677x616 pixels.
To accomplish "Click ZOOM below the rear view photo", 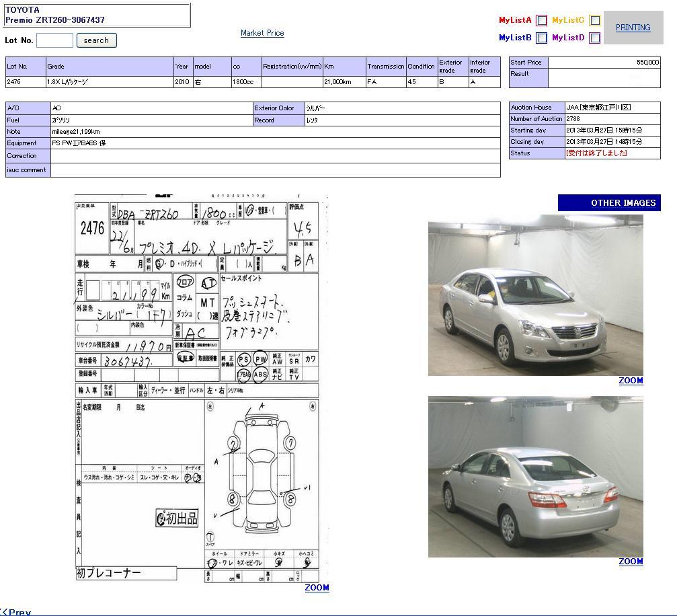I will pyautogui.click(x=631, y=562).
